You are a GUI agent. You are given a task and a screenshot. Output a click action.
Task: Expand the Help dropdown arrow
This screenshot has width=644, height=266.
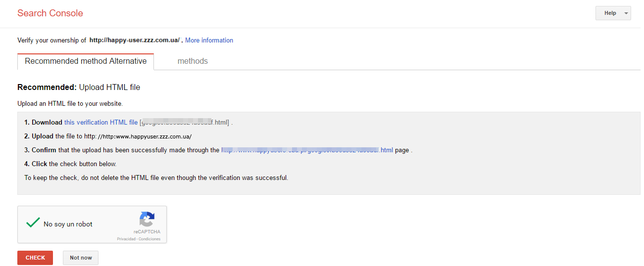627,13
